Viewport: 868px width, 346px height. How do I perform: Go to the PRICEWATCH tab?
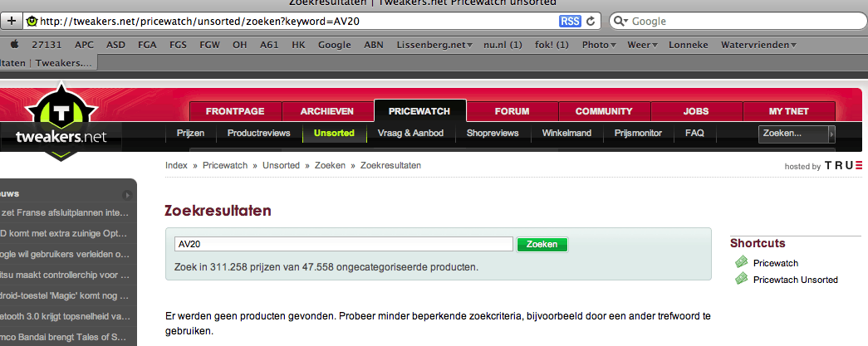[419, 111]
